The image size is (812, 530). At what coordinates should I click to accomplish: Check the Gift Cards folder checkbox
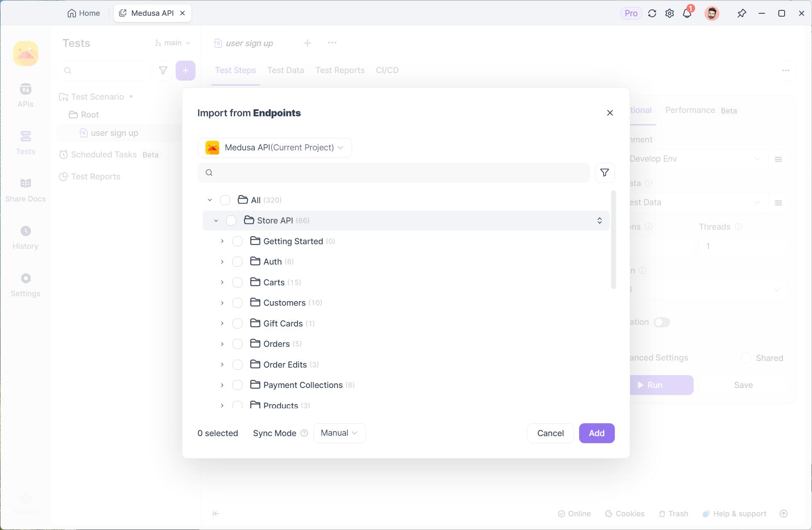237,324
